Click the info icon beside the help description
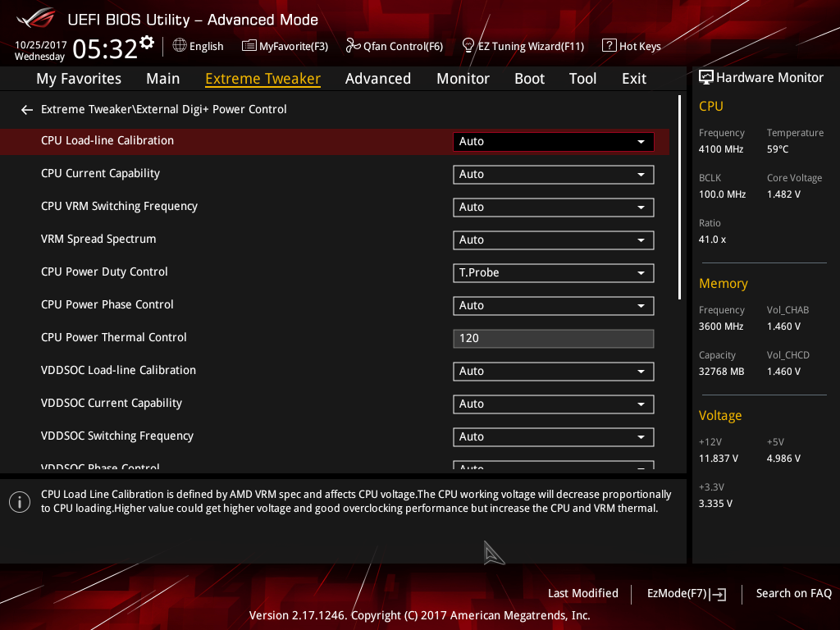The image size is (840, 630). click(20, 502)
